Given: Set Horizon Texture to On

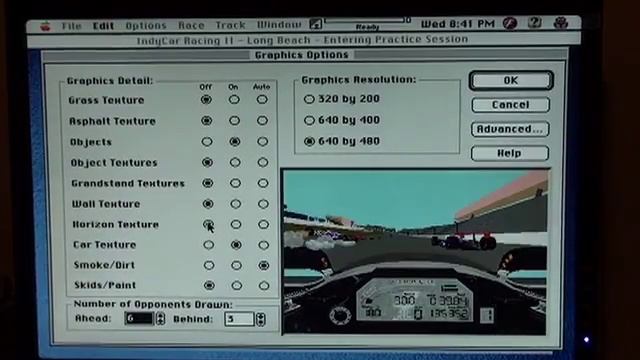Looking at the screenshot, I should tap(236, 224).
